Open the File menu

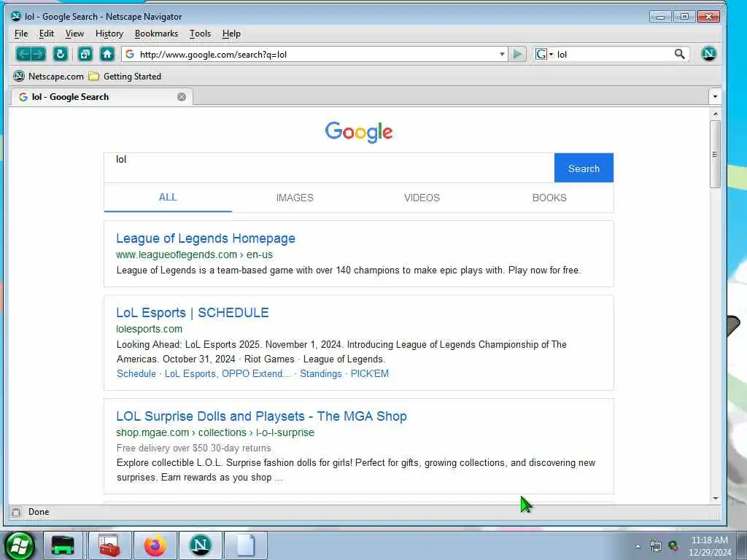[x=21, y=34]
